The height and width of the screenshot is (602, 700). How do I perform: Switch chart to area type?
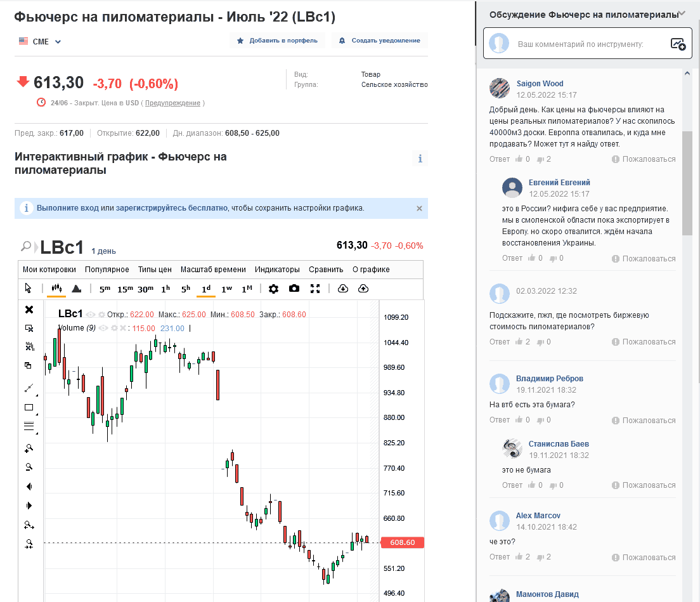[76, 289]
